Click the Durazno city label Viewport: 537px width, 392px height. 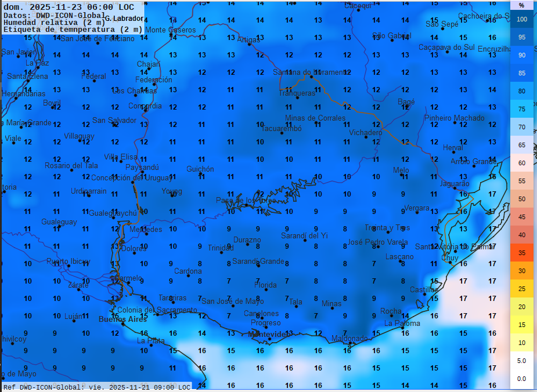247,240
